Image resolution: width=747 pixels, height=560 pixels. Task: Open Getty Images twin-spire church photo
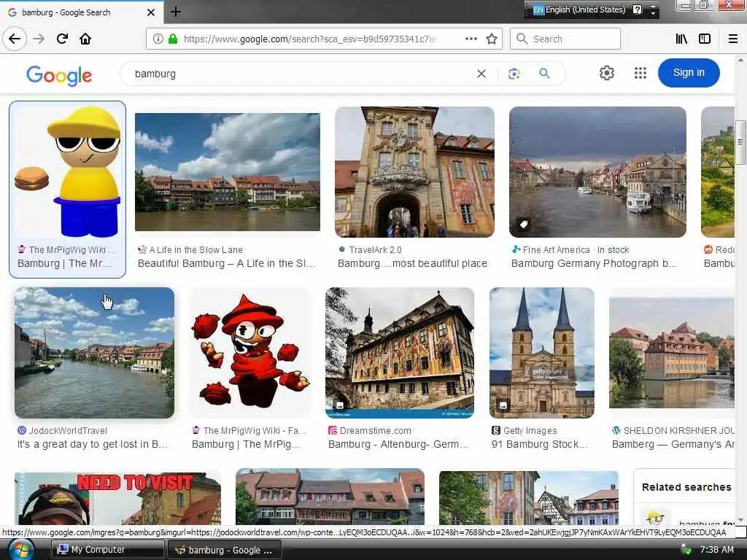click(542, 353)
